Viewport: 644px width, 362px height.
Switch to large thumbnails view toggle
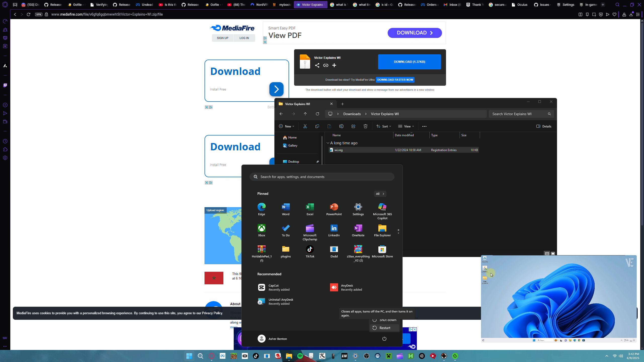tap(553, 253)
